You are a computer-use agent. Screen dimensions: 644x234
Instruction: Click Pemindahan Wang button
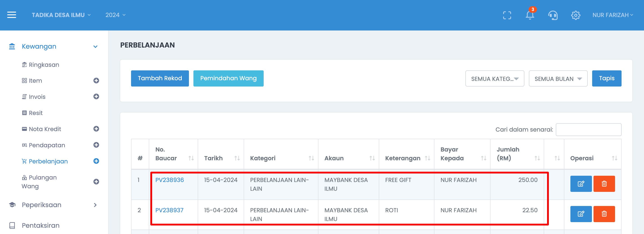click(228, 78)
